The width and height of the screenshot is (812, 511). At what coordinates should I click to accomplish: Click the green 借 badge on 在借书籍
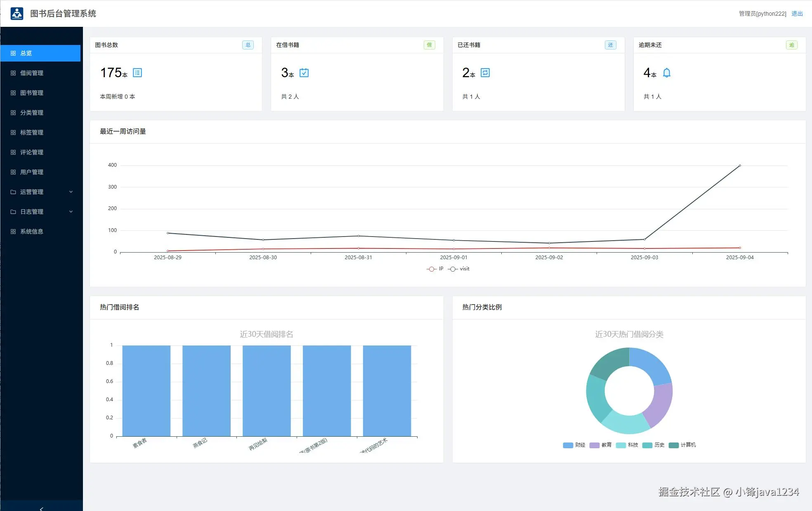(429, 45)
